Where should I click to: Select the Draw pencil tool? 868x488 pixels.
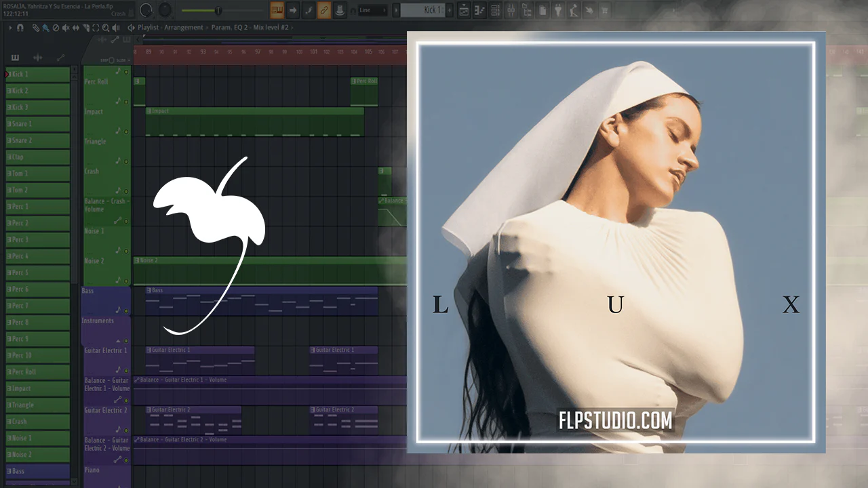coord(36,28)
